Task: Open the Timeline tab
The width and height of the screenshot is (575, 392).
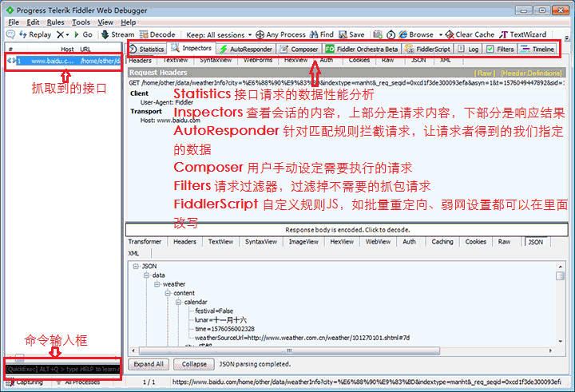Action: 537,49
